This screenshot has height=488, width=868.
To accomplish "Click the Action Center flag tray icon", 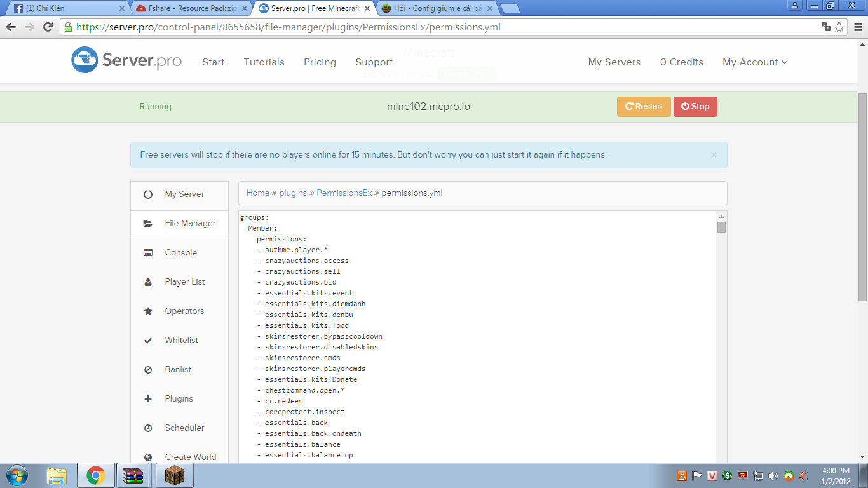I will click(697, 475).
